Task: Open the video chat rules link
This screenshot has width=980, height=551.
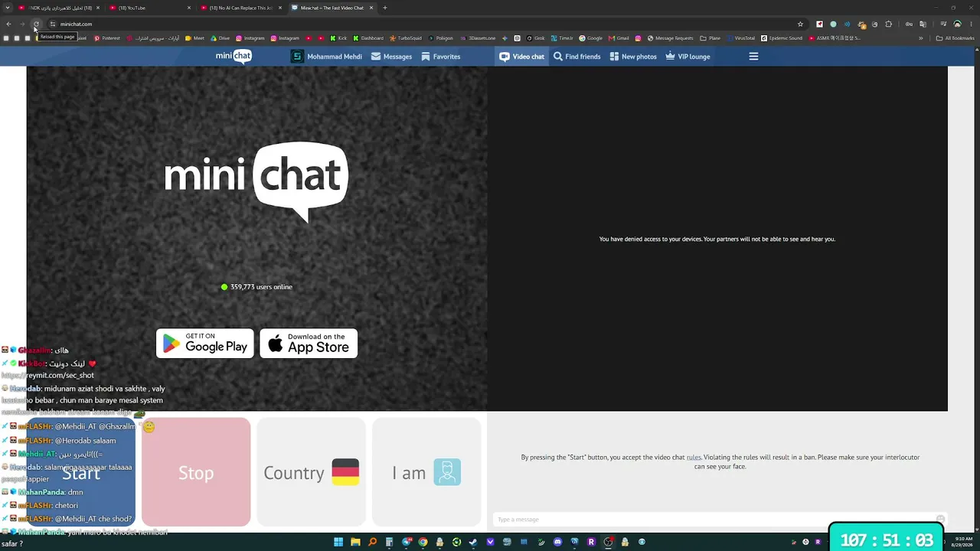Action: click(694, 458)
